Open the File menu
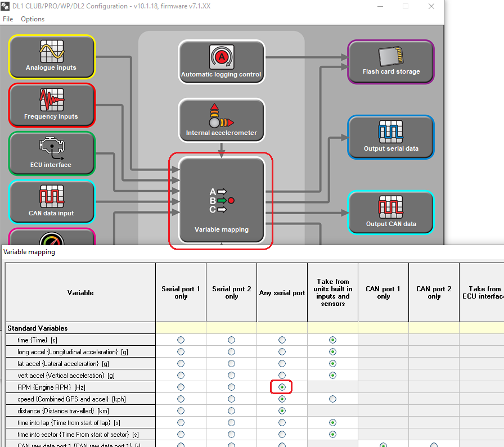This screenshot has height=447, width=504. (x=8, y=19)
